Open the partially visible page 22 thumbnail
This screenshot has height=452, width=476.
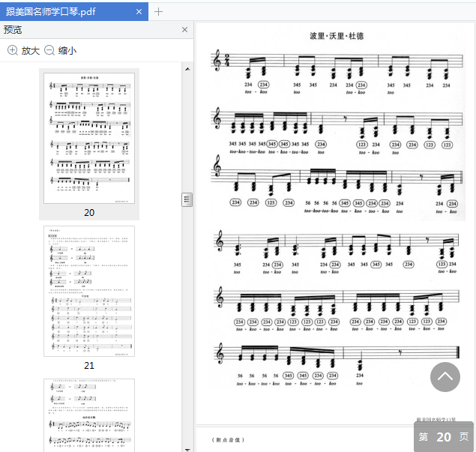coord(89,415)
